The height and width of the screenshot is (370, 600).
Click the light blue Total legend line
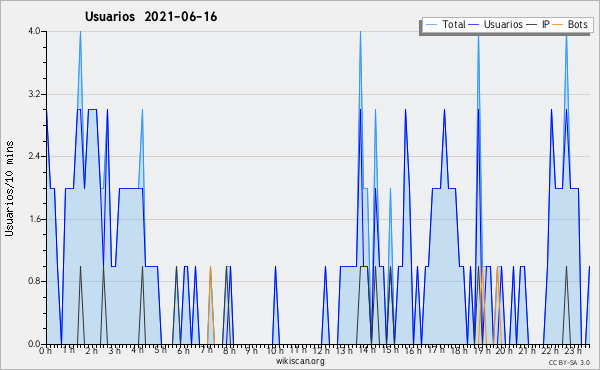point(431,25)
